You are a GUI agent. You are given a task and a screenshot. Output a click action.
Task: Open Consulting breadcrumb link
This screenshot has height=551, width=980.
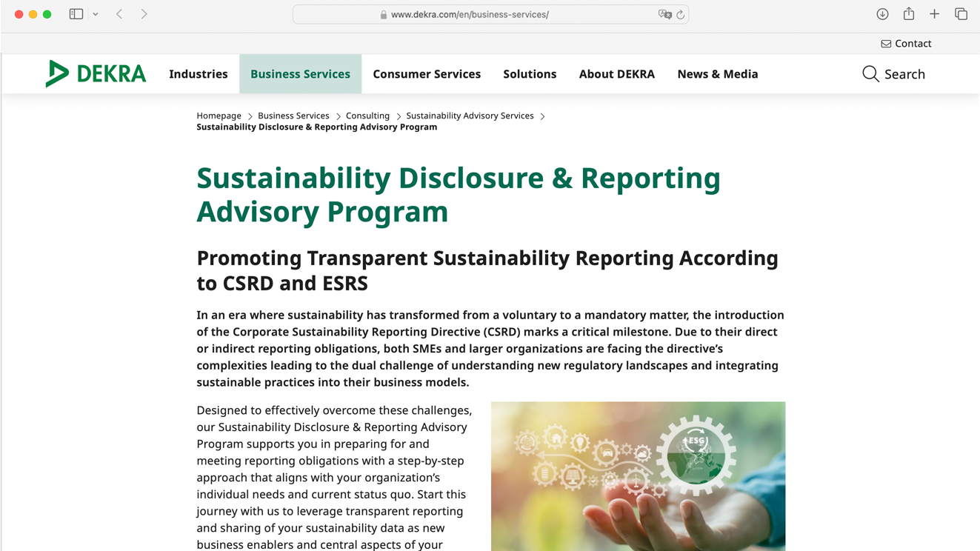(367, 116)
